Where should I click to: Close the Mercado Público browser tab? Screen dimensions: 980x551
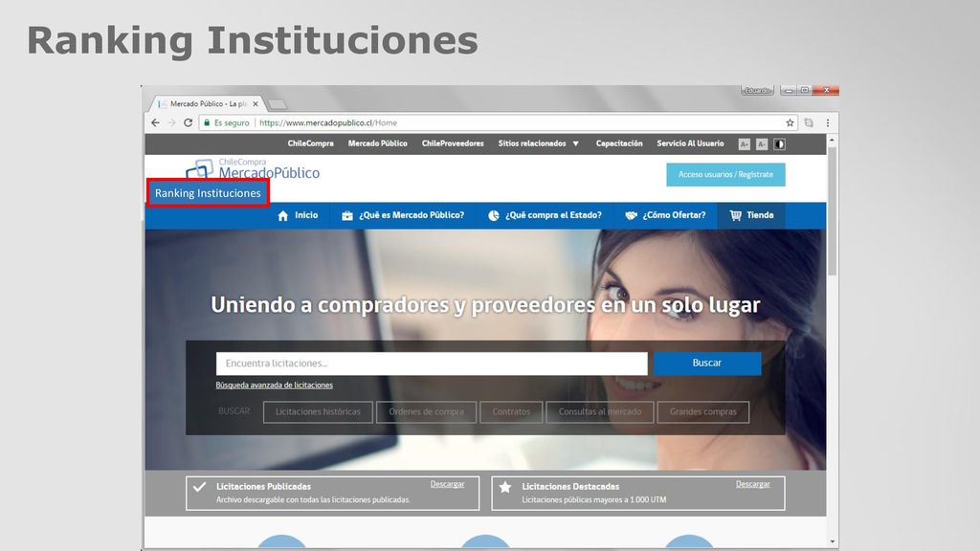coord(255,103)
